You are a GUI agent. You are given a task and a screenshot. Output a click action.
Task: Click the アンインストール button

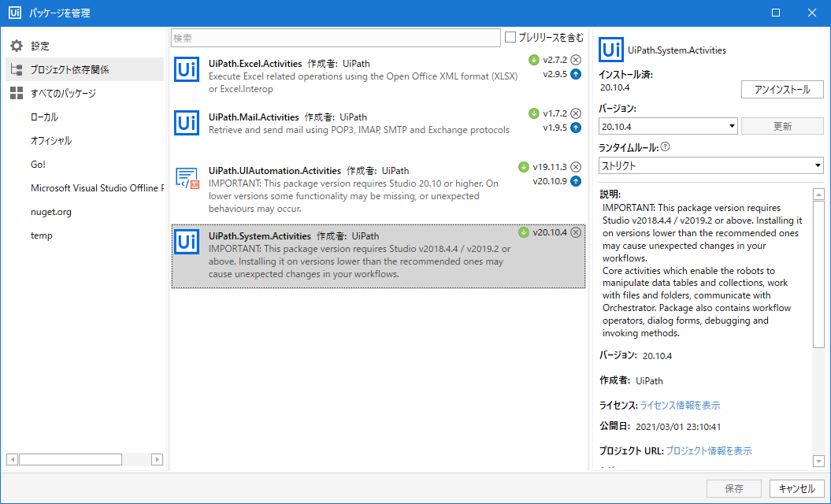pyautogui.click(x=782, y=90)
